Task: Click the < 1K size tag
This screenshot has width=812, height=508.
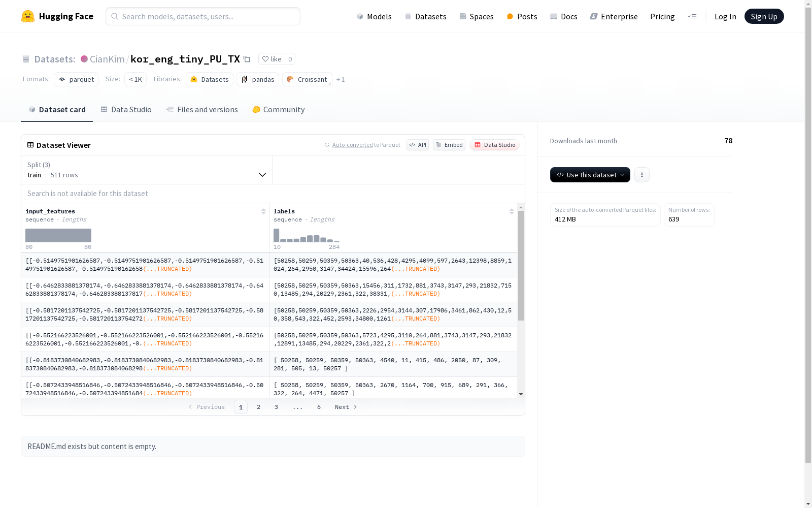Action: 136,79
